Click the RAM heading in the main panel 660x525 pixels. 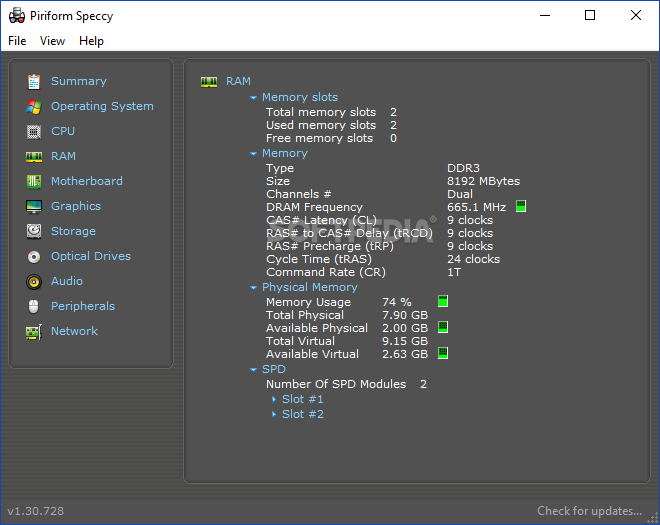click(x=238, y=81)
